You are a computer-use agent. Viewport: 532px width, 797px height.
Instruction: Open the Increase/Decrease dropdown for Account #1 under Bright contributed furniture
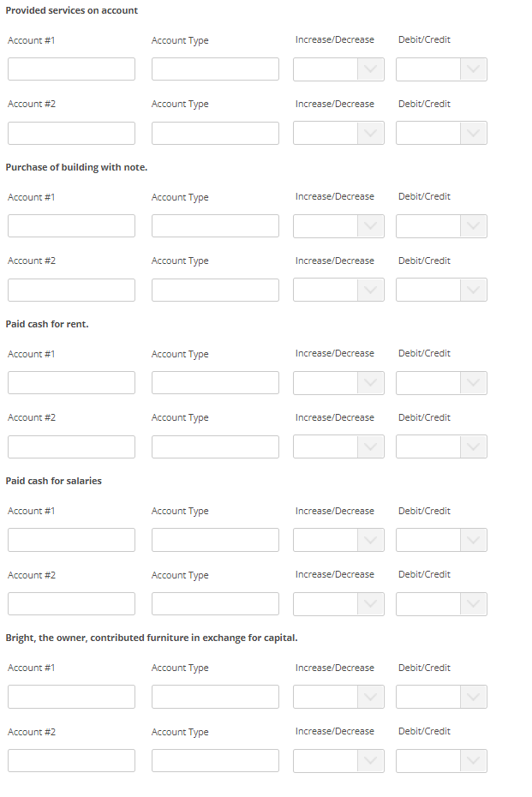click(x=338, y=697)
